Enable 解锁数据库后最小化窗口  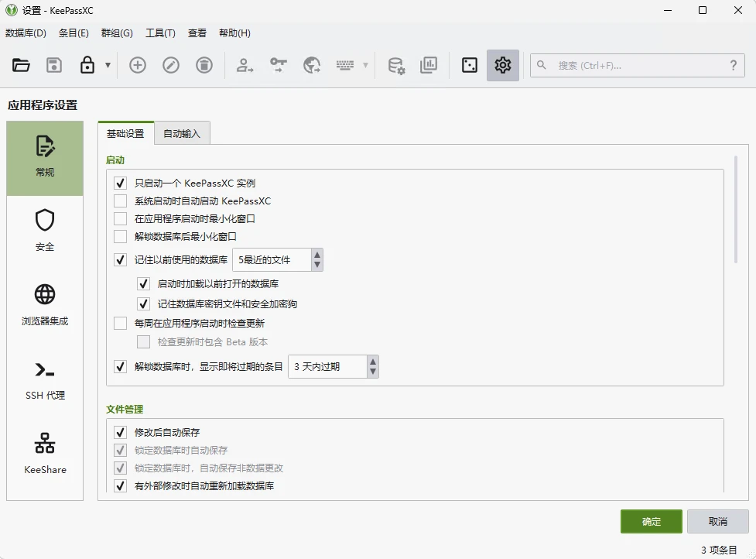[120, 236]
